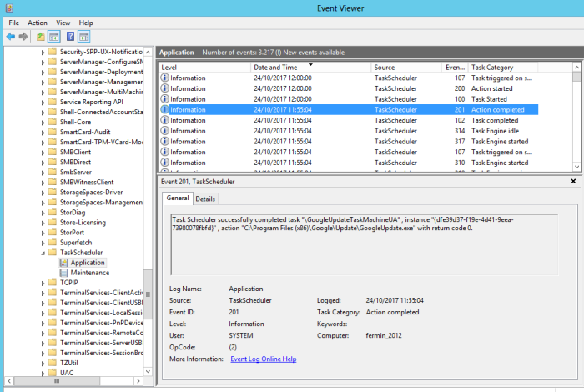Click the event list scroll up arrow
This screenshot has height=392, width=584.
(576, 68)
